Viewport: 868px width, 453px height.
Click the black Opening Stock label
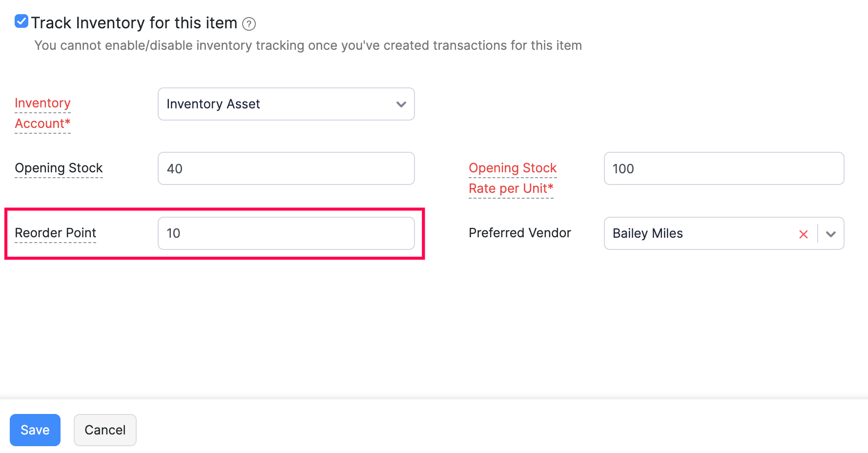(x=59, y=168)
